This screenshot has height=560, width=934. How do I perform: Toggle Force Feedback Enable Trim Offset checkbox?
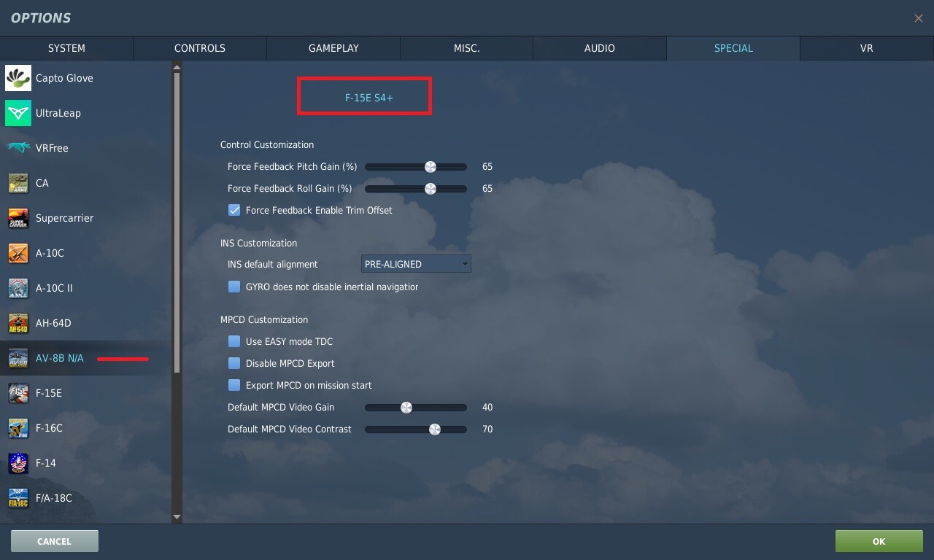click(x=234, y=210)
